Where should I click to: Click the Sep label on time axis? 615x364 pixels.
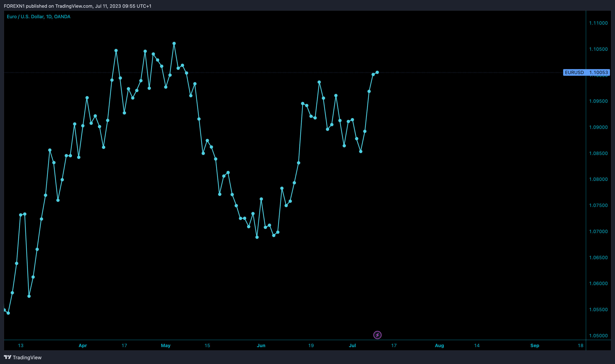point(535,345)
